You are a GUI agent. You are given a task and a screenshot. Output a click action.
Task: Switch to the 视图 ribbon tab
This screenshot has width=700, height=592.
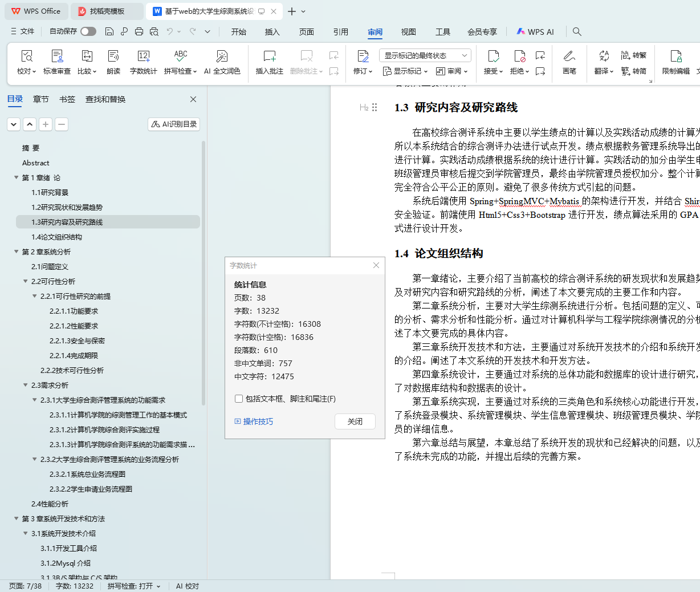pyautogui.click(x=408, y=32)
